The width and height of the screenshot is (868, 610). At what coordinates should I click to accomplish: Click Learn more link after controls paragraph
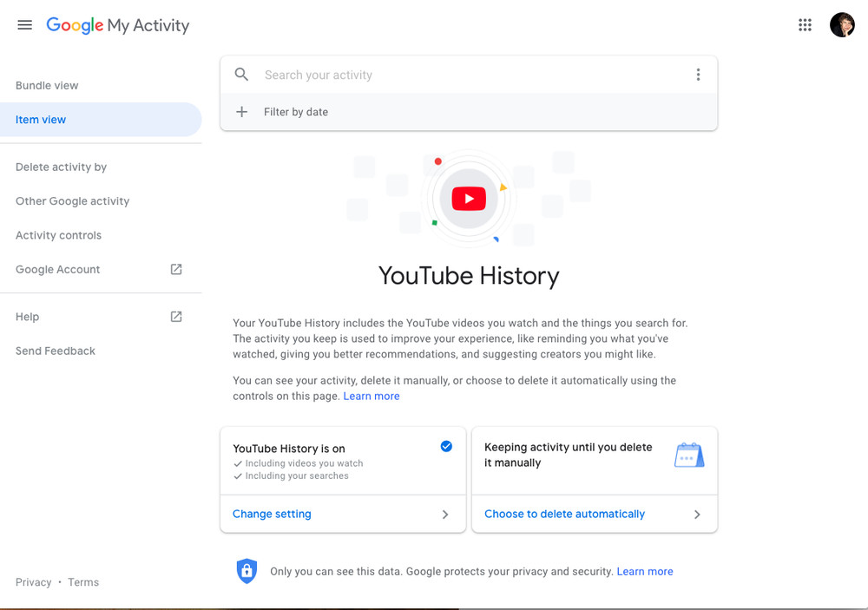[372, 396]
